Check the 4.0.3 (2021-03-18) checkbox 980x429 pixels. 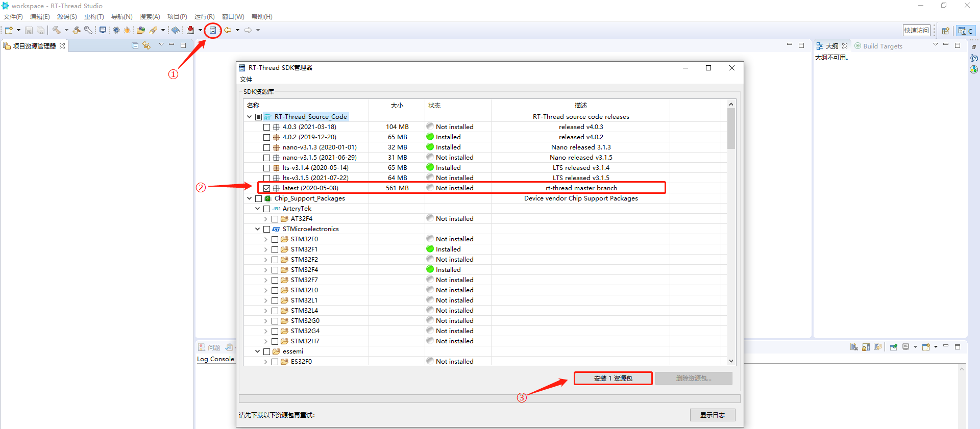click(266, 127)
